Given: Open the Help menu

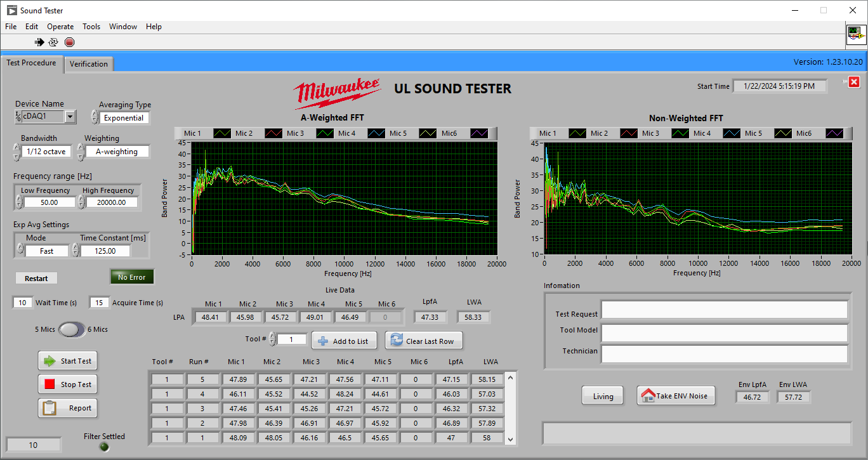Looking at the screenshot, I should (x=154, y=27).
